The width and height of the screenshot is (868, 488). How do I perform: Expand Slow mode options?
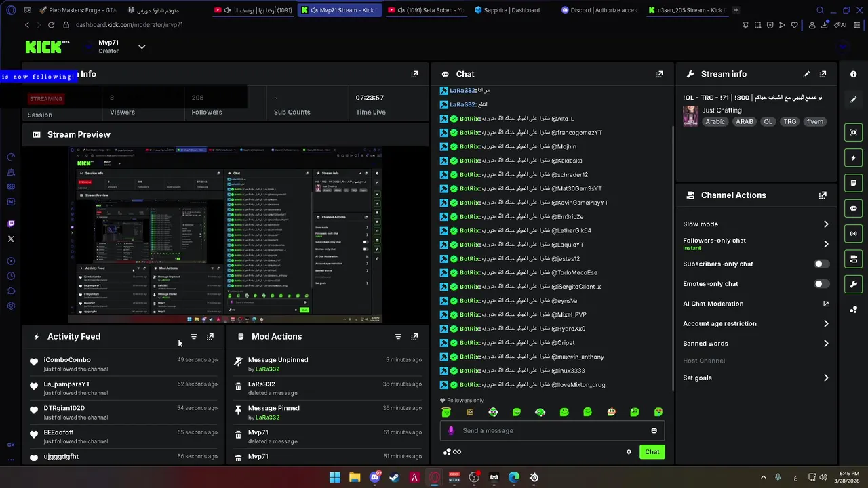click(x=825, y=224)
